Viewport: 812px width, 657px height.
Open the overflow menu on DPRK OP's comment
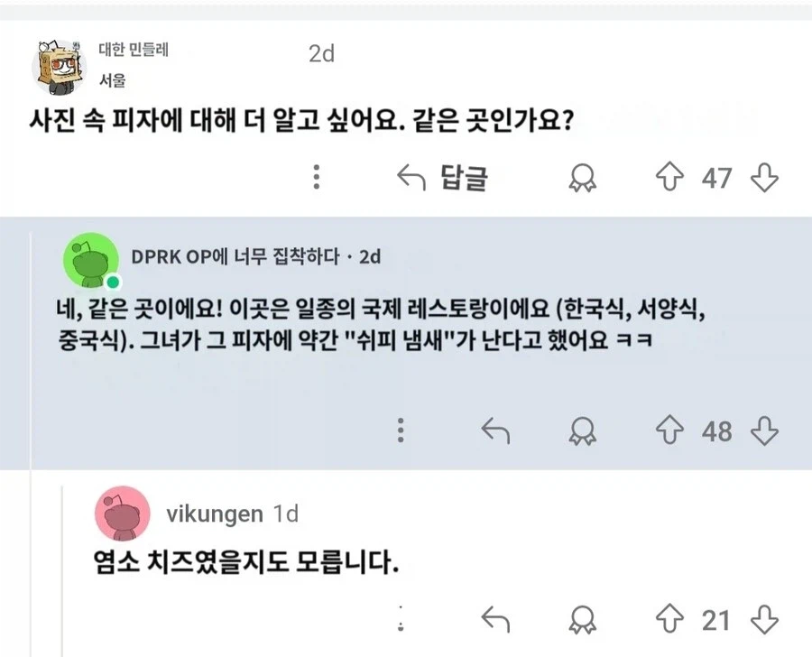point(401,431)
